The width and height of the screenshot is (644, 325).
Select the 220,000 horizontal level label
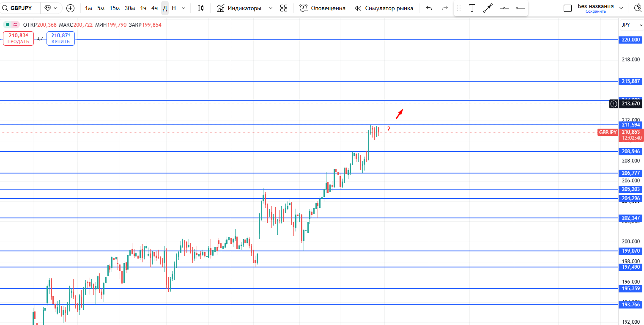630,40
